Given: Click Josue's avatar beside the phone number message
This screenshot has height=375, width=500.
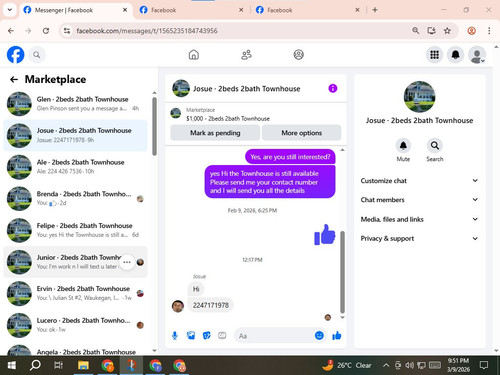Looking at the screenshot, I should point(178,306).
